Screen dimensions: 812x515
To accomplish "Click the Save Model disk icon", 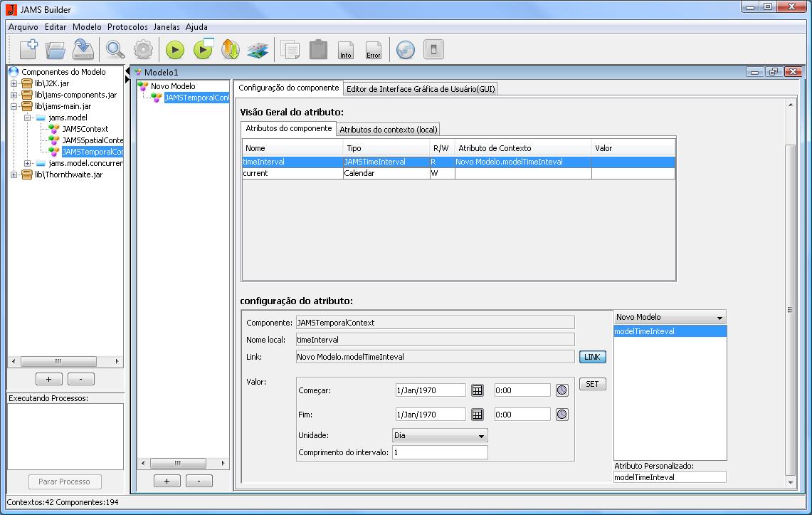I will pyautogui.click(x=84, y=50).
